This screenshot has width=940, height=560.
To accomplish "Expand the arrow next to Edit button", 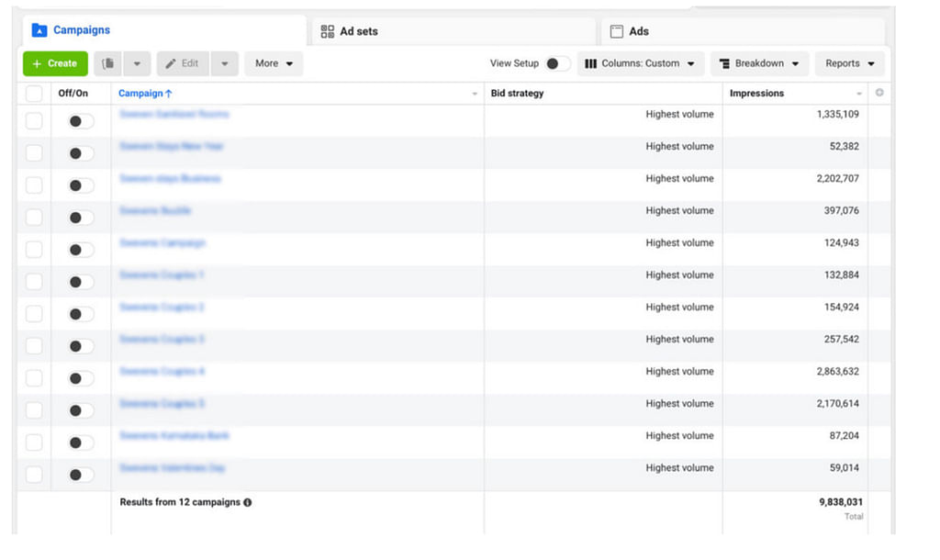I will click(x=225, y=63).
